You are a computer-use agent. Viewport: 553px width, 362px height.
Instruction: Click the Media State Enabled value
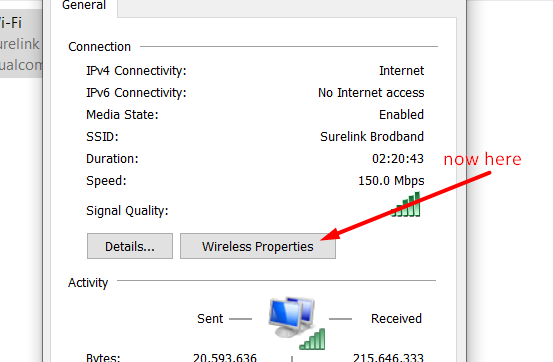401,115
